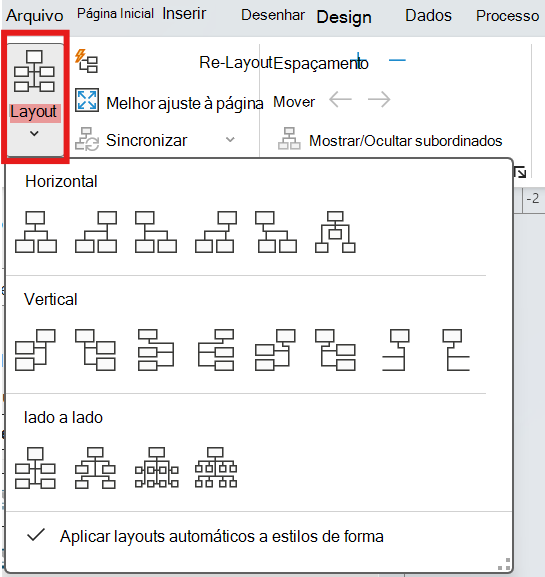Select second Vertical layout icon

95,350
